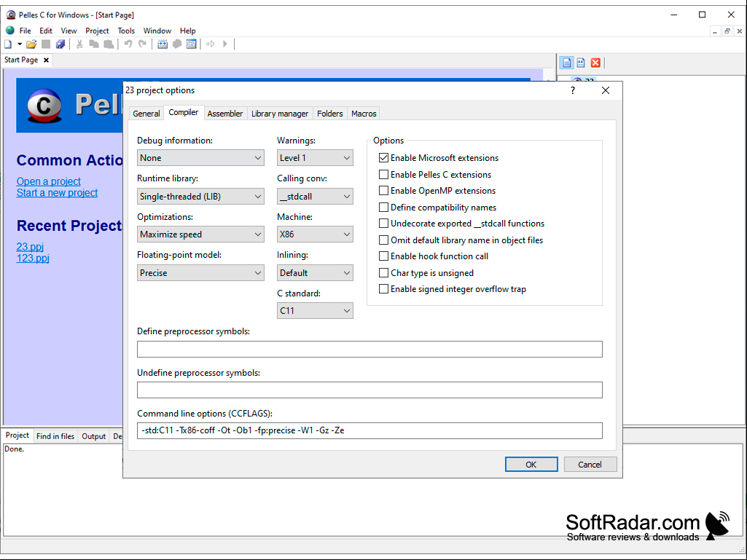Image resolution: width=747 pixels, height=560 pixels.
Task: Click the question mark help icon in dialog
Action: click(573, 90)
